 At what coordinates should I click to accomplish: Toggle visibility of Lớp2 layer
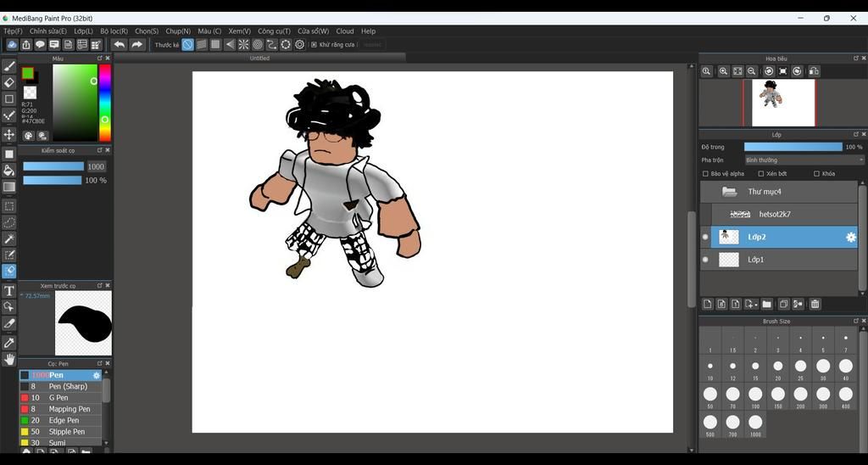[x=705, y=237]
